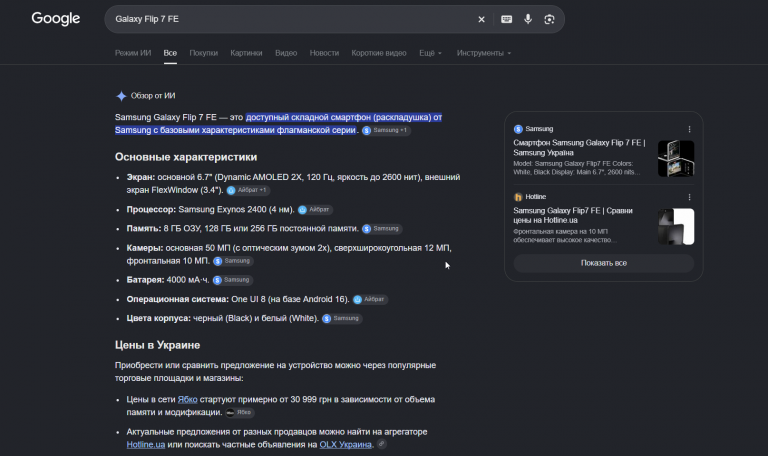Follow the Hotline.ua link
Screen dimensions: 768x456
click(145, 445)
